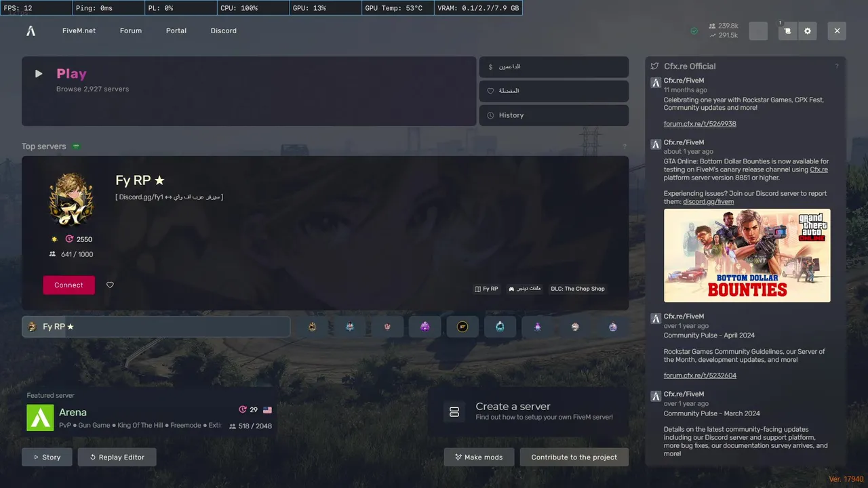Click the DLC: The Chop Shop tag
This screenshot has width=868, height=488.
[577, 289]
